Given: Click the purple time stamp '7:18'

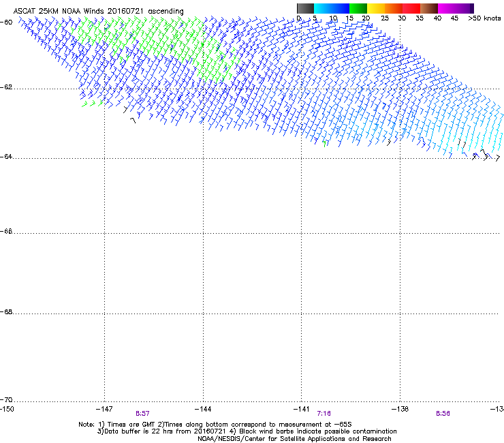Looking at the screenshot, I should pyautogui.click(x=324, y=414).
